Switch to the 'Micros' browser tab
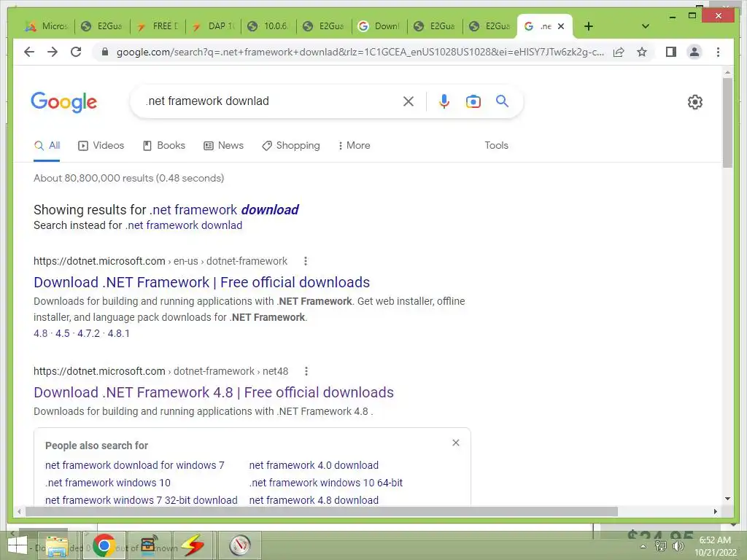Viewport: 747px width, 560px height. (x=47, y=26)
